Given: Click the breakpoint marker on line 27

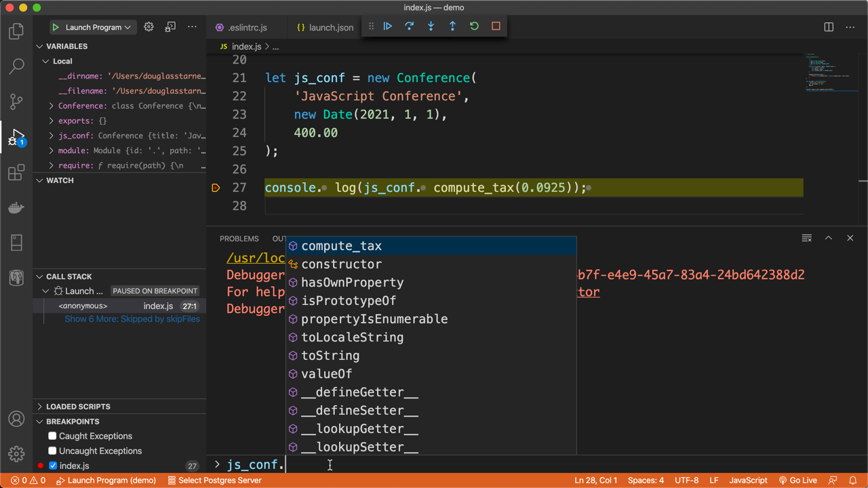Looking at the screenshot, I should (x=216, y=188).
